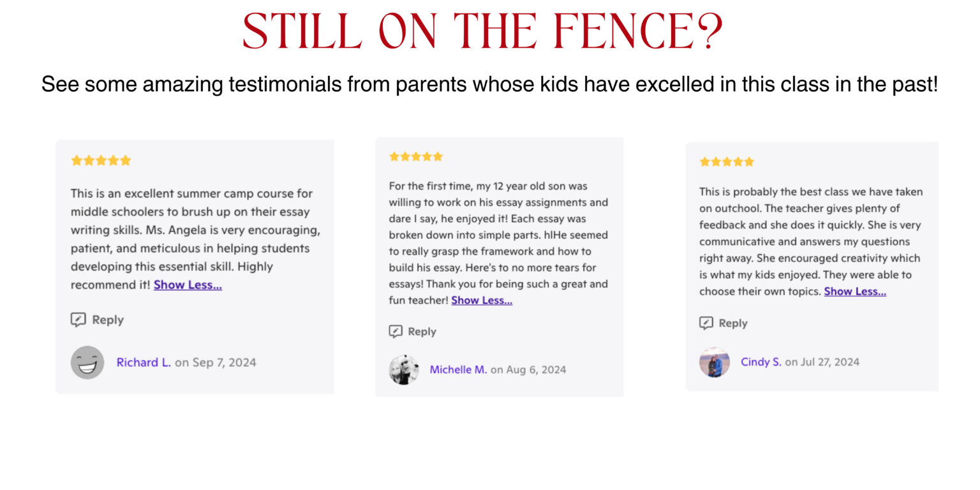Open Cindy S. profile link
The width and height of the screenshot is (980, 490).
point(761,362)
